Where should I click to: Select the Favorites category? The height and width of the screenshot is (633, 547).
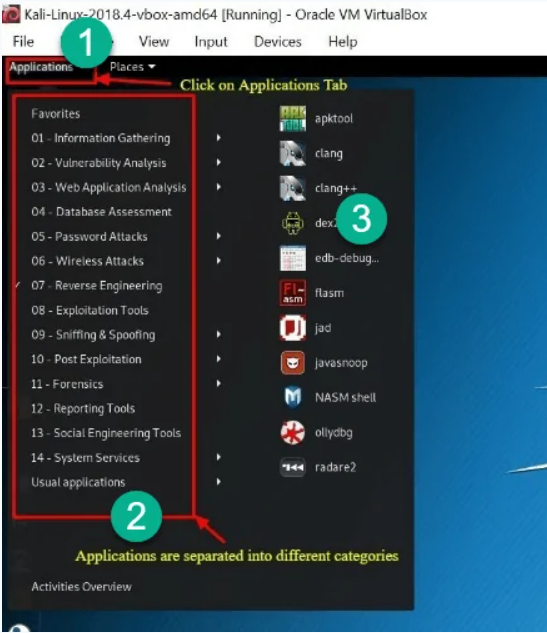tap(56, 113)
